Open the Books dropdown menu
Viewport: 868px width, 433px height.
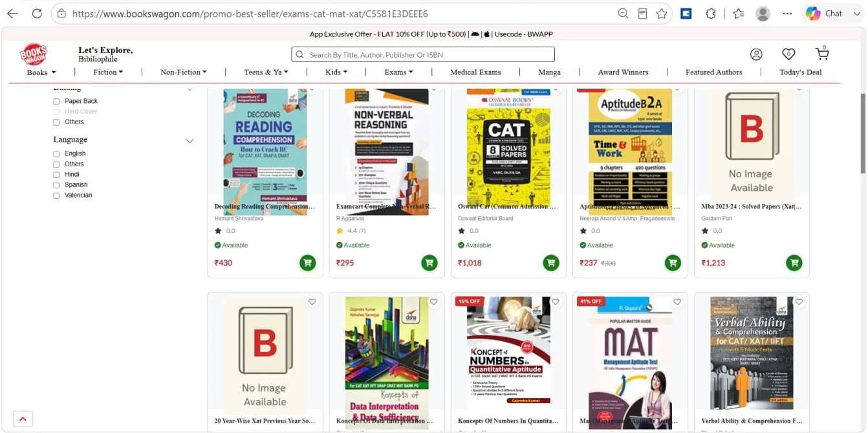[x=41, y=72]
